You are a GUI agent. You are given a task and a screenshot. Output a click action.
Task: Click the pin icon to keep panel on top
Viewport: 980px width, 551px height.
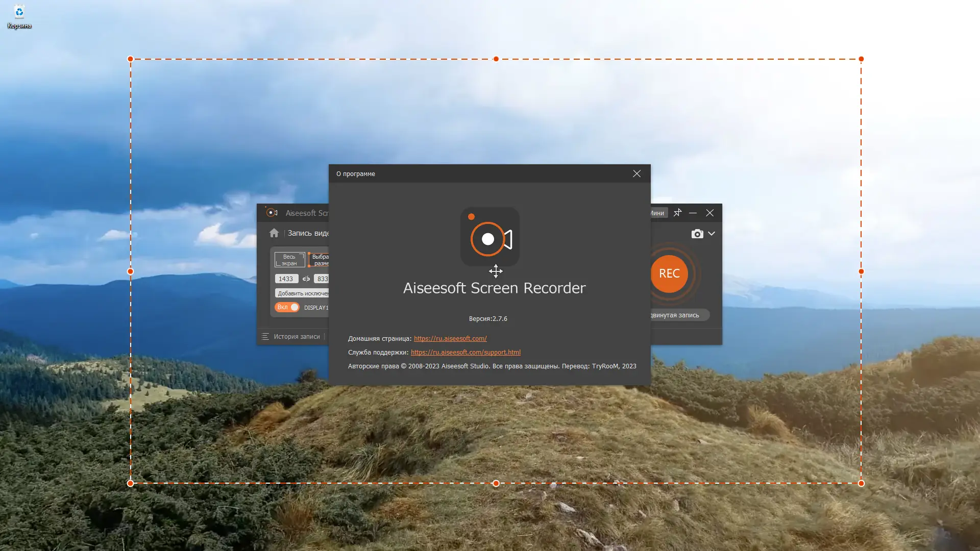point(678,213)
